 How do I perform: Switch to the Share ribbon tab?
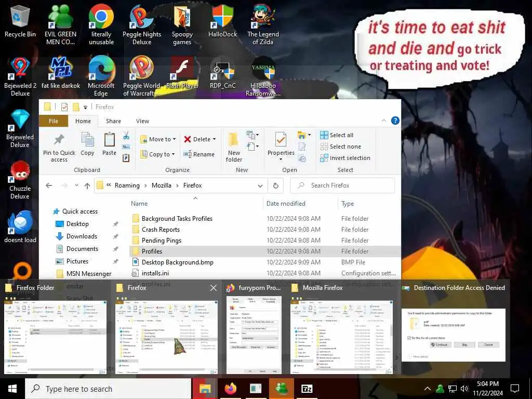(x=113, y=121)
